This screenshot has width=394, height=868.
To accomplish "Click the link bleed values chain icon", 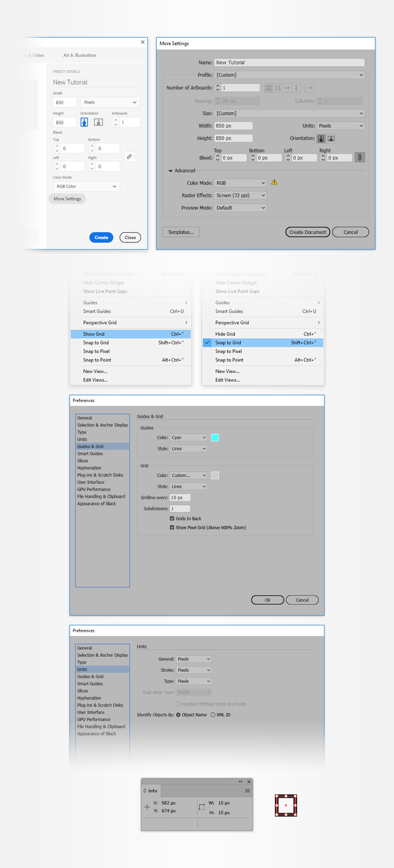I will (129, 157).
